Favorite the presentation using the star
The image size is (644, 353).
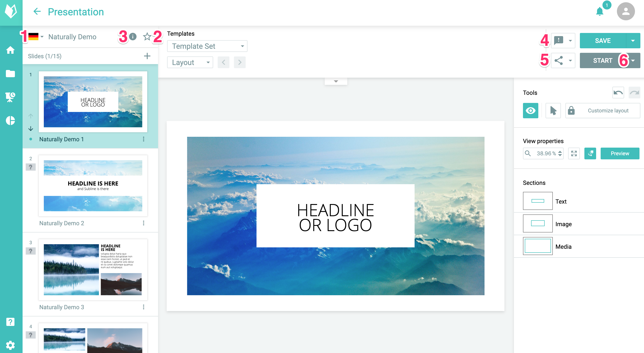tap(147, 37)
